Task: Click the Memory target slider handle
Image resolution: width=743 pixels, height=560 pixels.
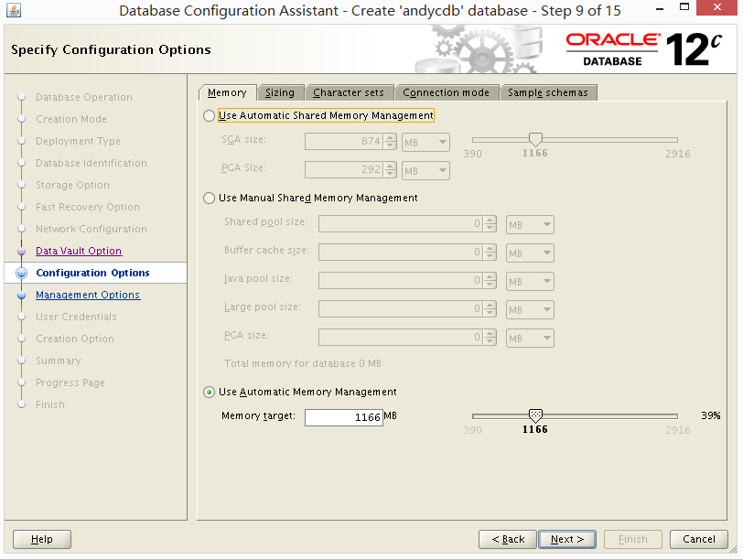Action: pyautogui.click(x=536, y=415)
